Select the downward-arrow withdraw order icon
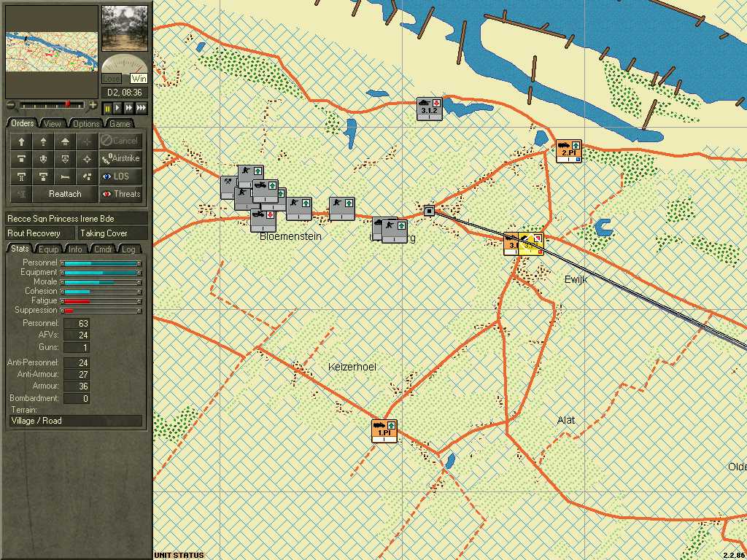The width and height of the screenshot is (747, 560). pyautogui.click(x=43, y=158)
